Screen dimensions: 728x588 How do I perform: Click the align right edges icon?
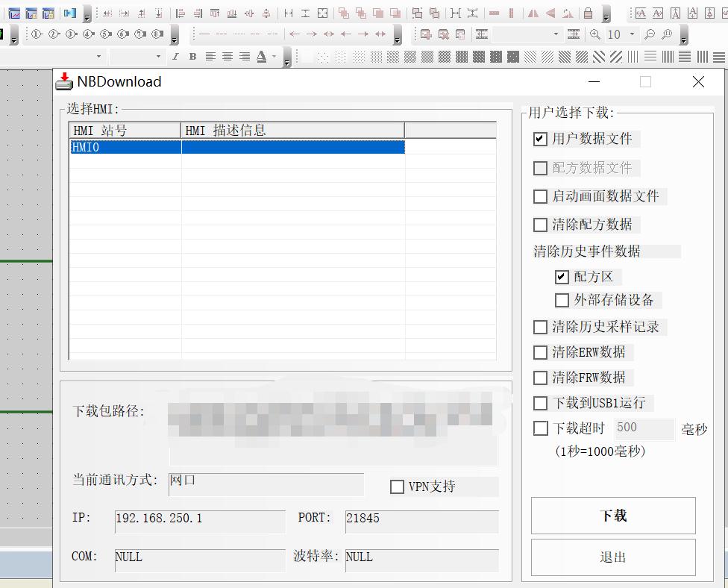[x=198, y=13]
